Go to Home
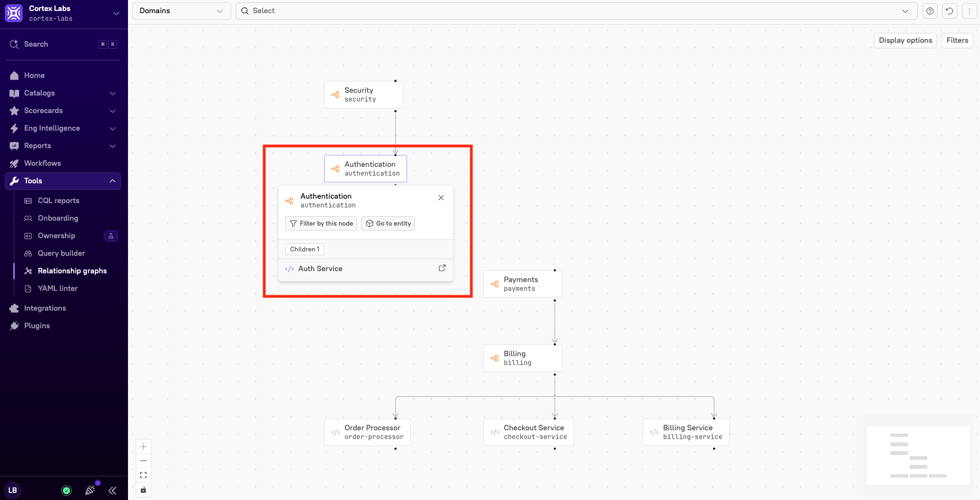Viewport: 980px width, 500px height. pyautogui.click(x=64, y=76)
